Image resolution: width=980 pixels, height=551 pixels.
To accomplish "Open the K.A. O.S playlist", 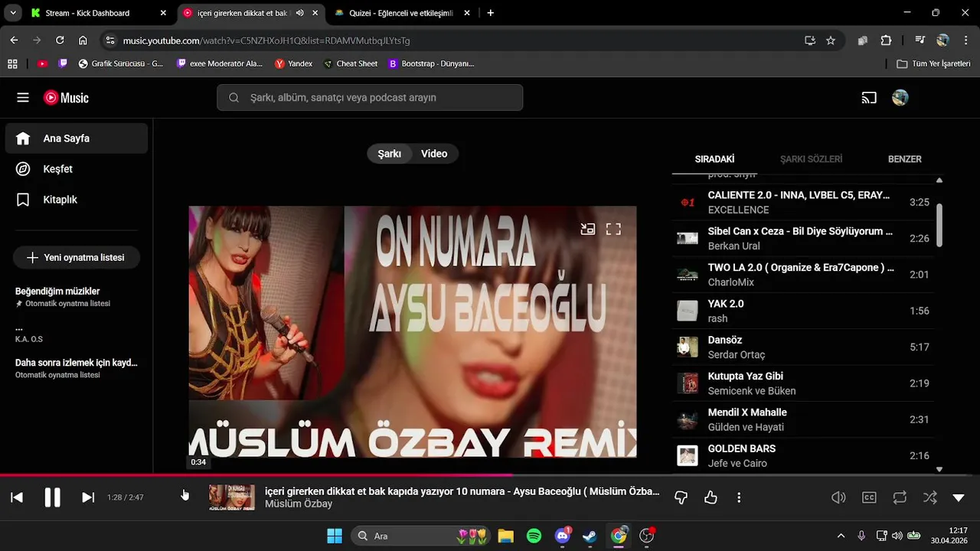I will pos(77,333).
